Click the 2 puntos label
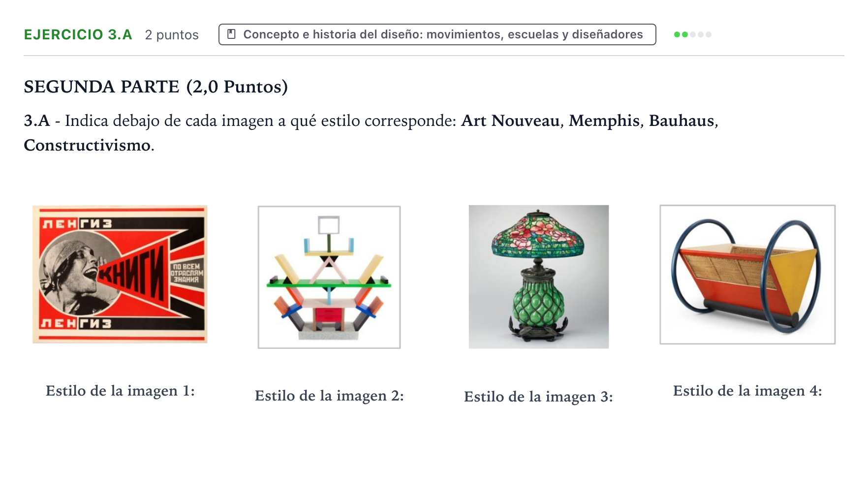The height and width of the screenshot is (497, 868). [172, 35]
